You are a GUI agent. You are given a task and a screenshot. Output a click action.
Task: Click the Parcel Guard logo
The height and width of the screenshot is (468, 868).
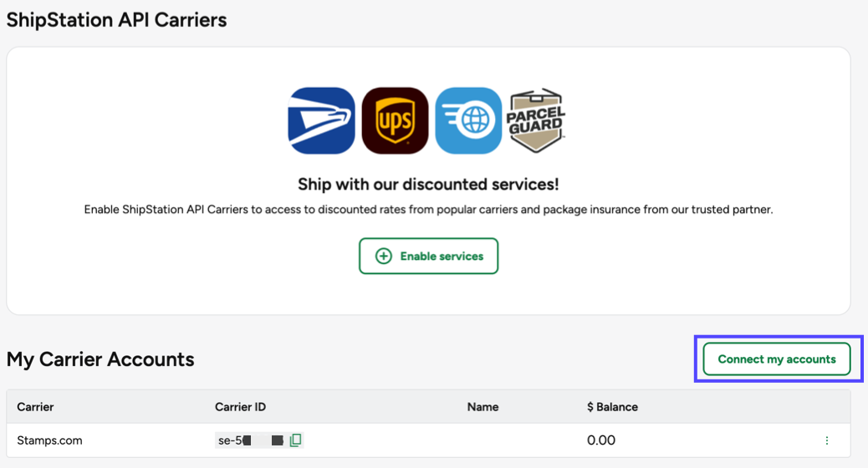[536, 120]
